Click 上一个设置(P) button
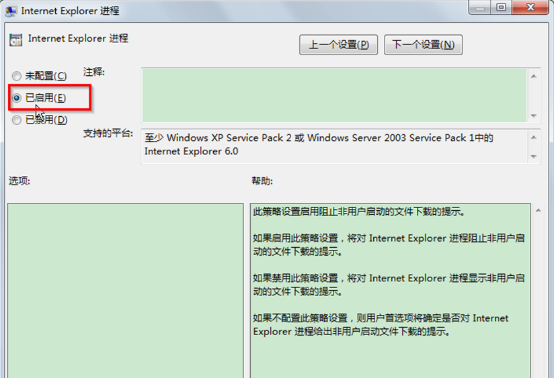The width and height of the screenshot is (554, 379). 338,45
